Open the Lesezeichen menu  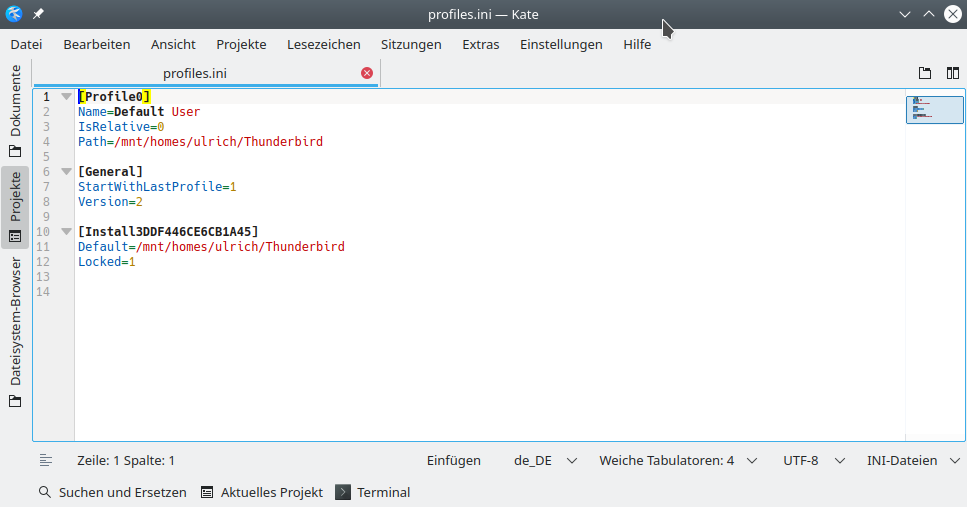click(324, 44)
